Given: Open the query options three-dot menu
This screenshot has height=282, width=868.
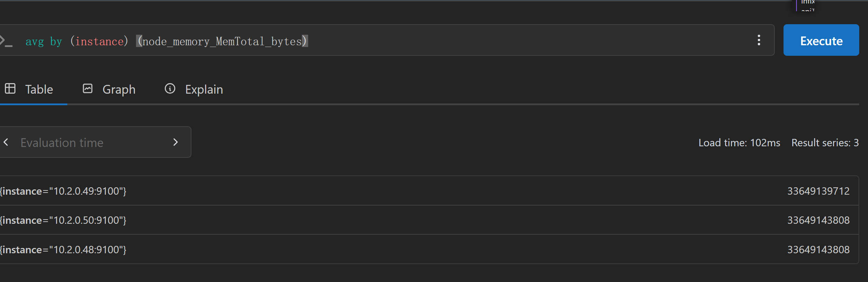Looking at the screenshot, I should (x=759, y=40).
